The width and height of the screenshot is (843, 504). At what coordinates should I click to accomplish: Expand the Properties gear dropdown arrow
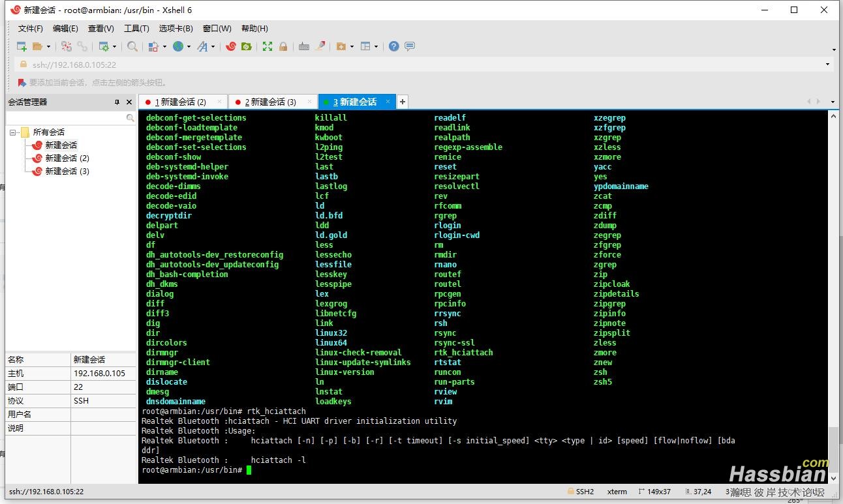114,46
